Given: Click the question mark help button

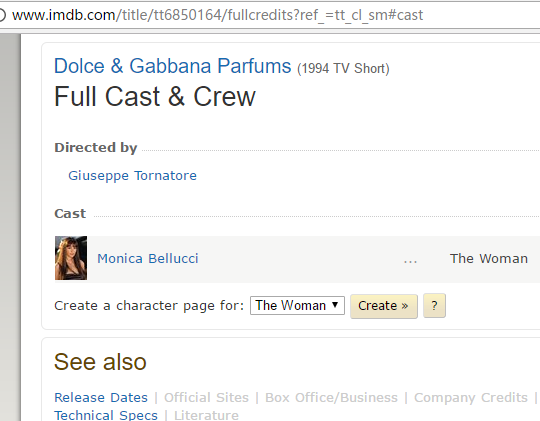Looking at the screenshot, I should (434, 306).
